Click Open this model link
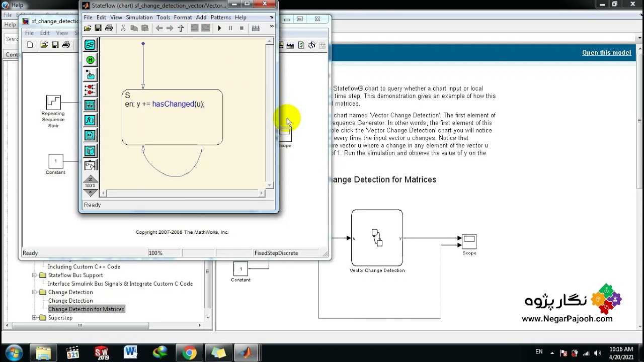644x362 pixels. tap(606, 53)
